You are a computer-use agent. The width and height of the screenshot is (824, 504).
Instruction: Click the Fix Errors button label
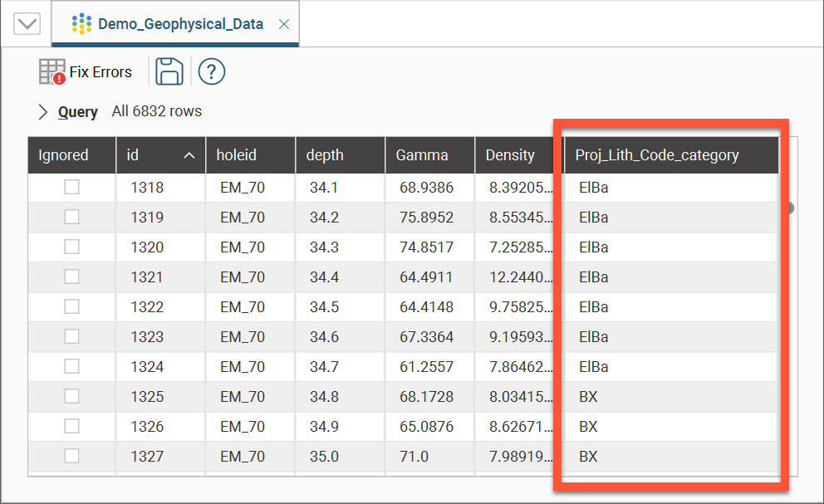(101, 72)
